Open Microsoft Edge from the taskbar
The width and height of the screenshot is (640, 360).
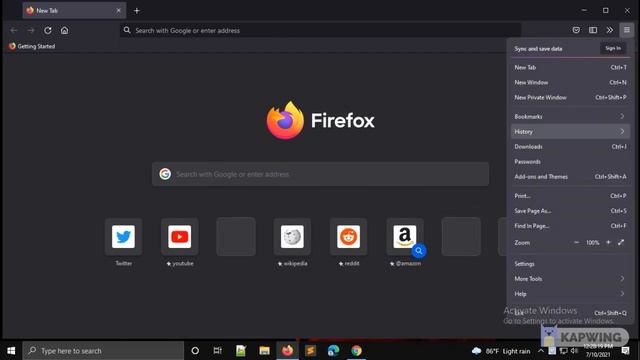point(333,351)
